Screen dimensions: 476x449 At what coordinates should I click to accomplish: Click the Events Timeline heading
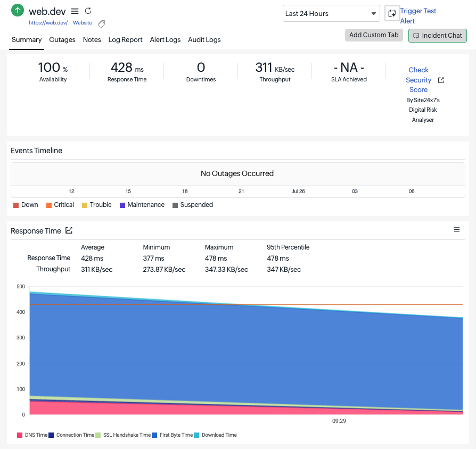pos(36,151)
